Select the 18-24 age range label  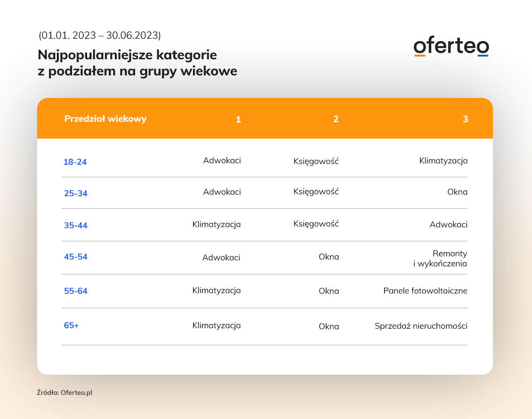click(75, 162)
